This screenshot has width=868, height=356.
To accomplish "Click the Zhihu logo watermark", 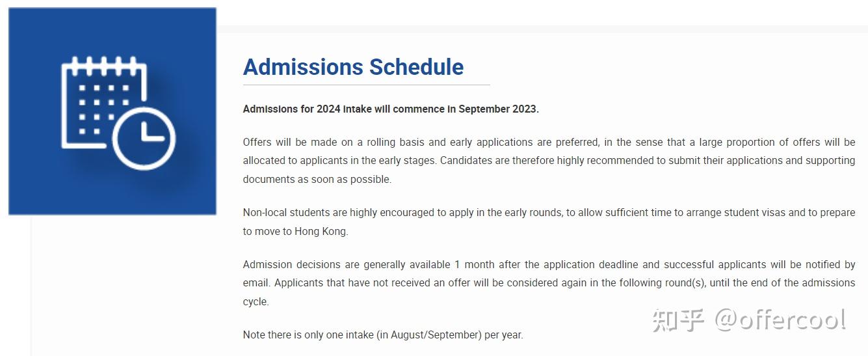I will coord(679,320).
